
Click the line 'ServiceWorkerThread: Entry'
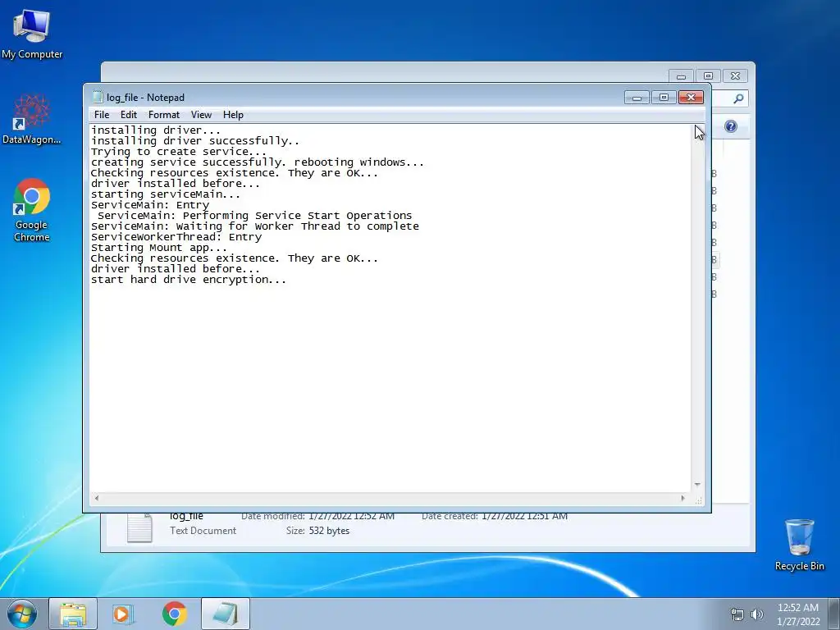176,237
